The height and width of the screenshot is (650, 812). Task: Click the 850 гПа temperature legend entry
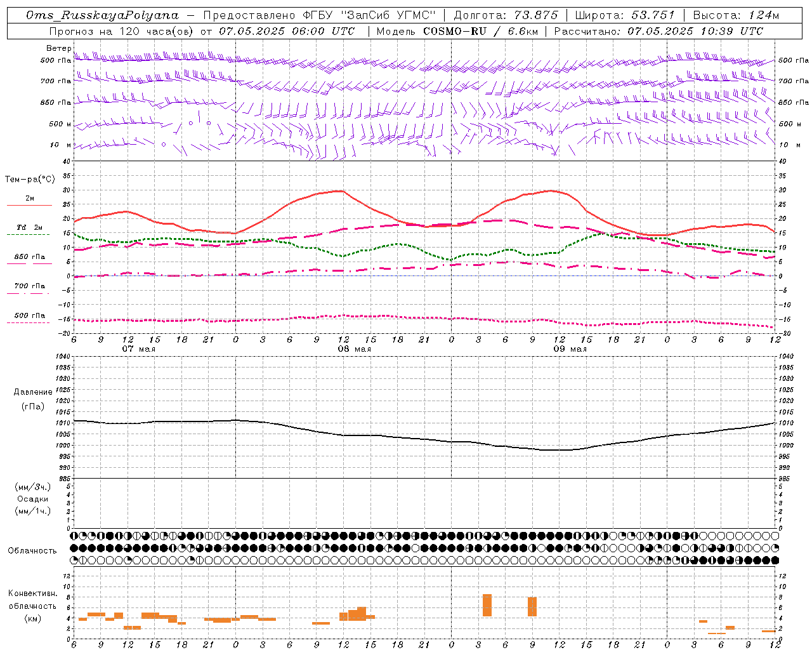[29, 257]
